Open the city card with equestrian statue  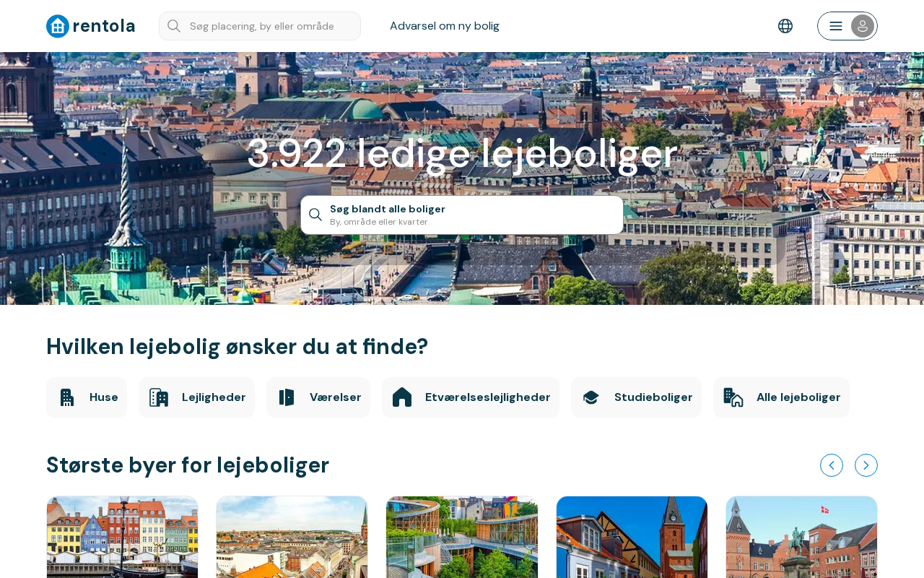(801, 537)
